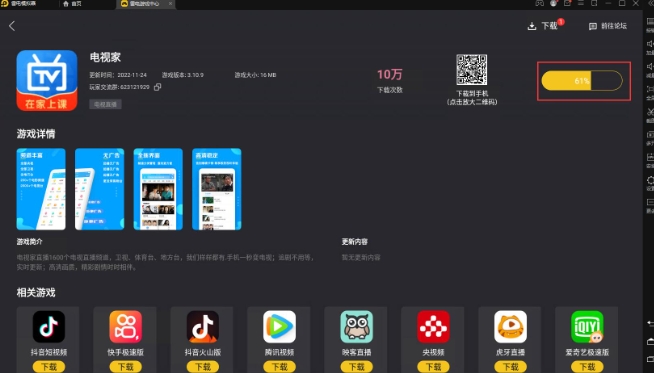
Task: Click the 游戏简介 label
Action: point(29,242)
